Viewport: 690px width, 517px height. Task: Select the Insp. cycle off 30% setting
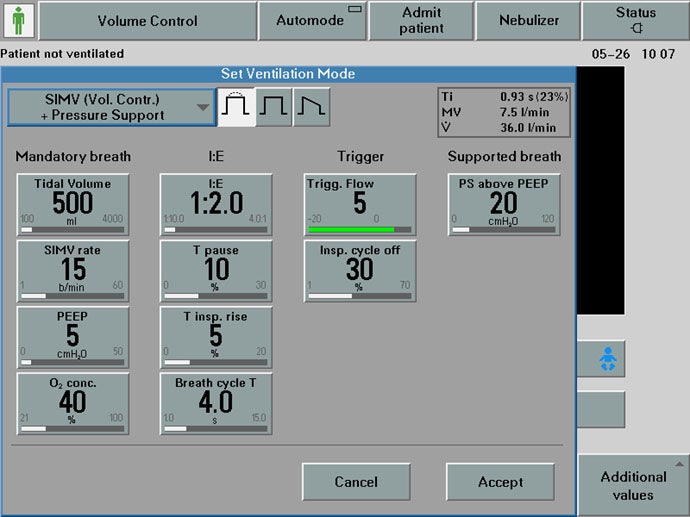click(x=360, y=271)
